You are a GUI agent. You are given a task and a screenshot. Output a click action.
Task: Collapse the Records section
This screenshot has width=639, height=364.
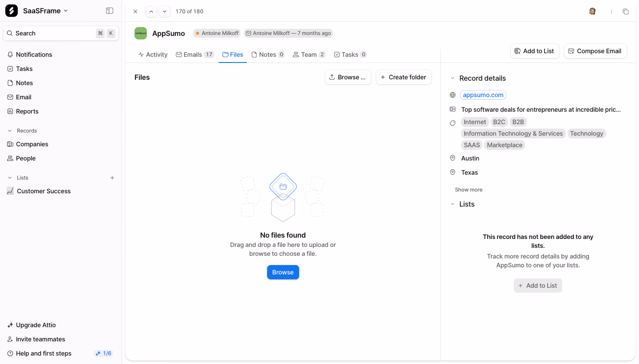10,131
